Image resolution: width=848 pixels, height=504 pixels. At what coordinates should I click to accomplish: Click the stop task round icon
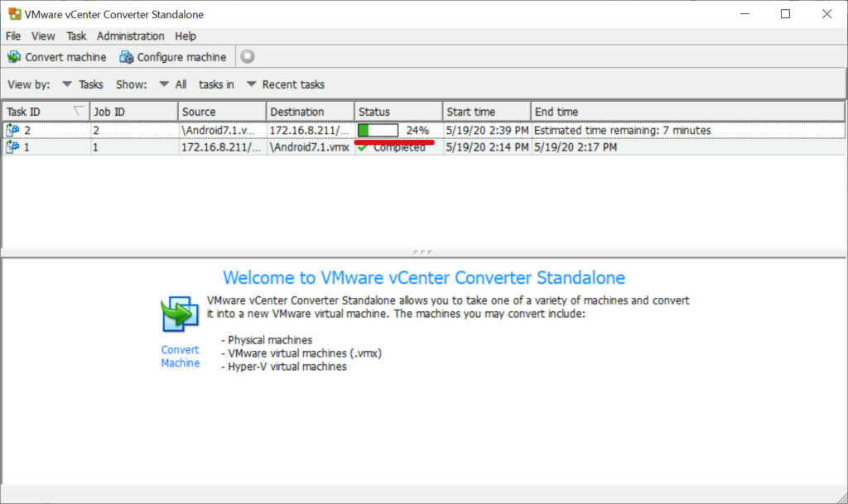[247, 56]
